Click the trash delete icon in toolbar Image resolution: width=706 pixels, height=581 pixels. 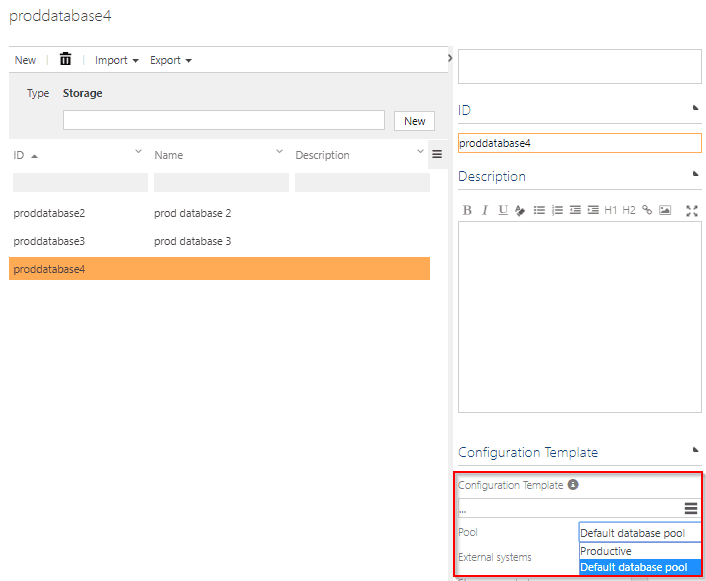66,60
